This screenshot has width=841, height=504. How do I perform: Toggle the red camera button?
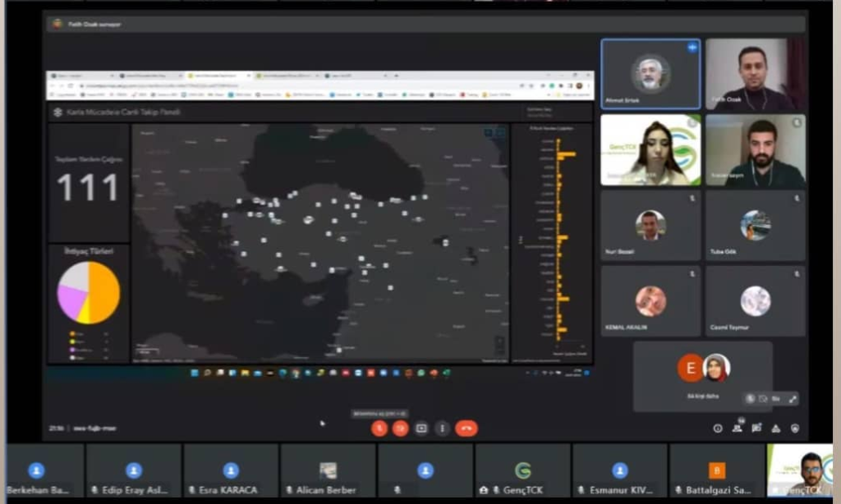tap(401, 428)
